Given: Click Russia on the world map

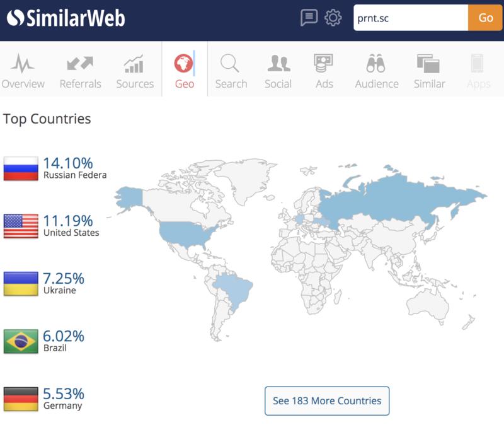Looking at the screenshot, I should coord(391,196).
